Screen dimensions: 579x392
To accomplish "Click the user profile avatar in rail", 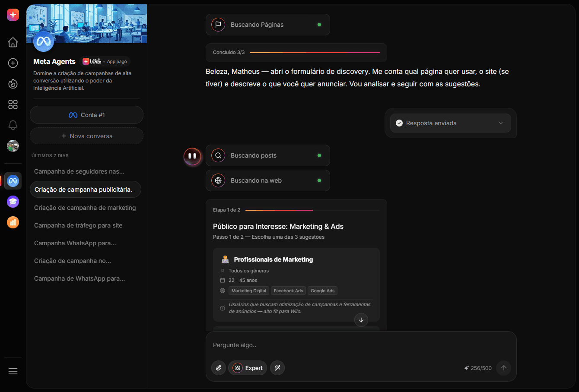I will click(x=13, y=146).
